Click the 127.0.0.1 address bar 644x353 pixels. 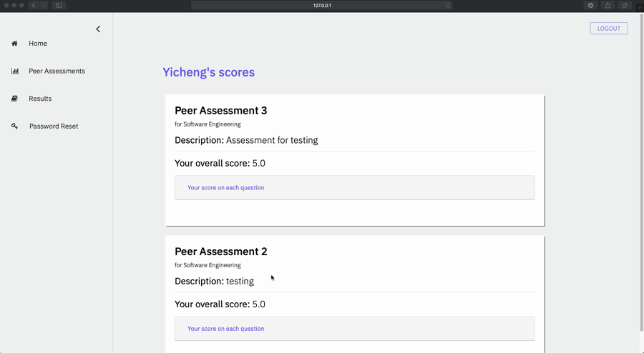click(322, 5)
